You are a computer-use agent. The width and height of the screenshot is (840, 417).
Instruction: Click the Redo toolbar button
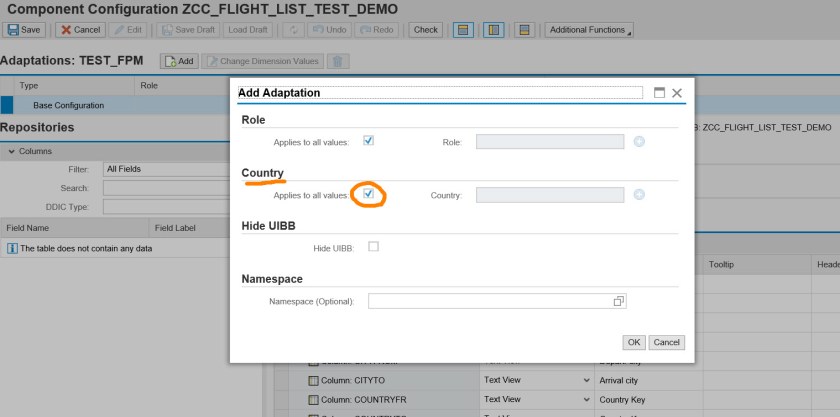pyautogui.click(x=377, y=30)
